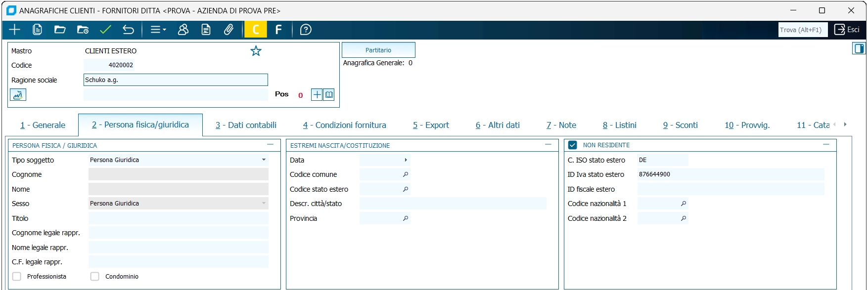The width and height of the screenshot is (868, 290).
Task: Edit the Ragione sociale field
Action: click(176, 80)
